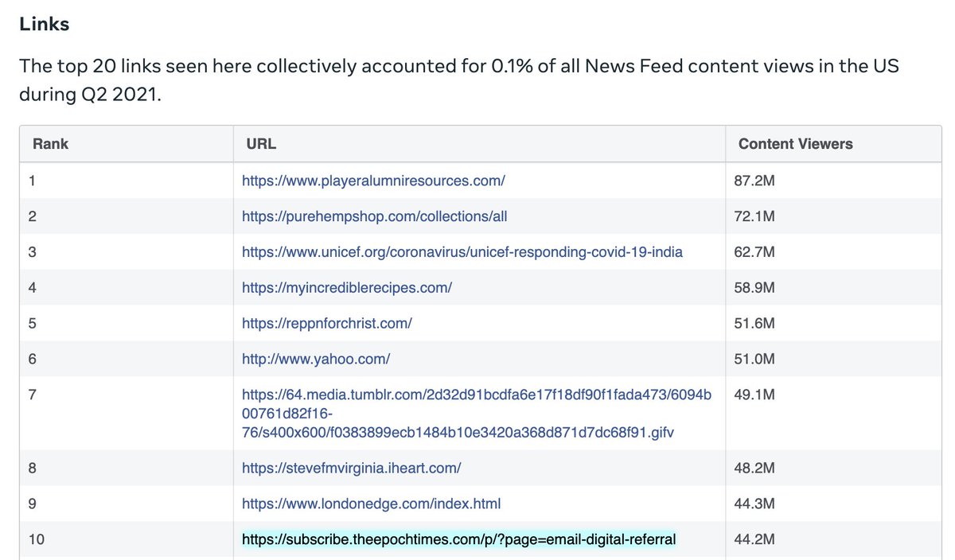Select the 51.6M viewers cell

pyautogui.click(x=833, y=323)
